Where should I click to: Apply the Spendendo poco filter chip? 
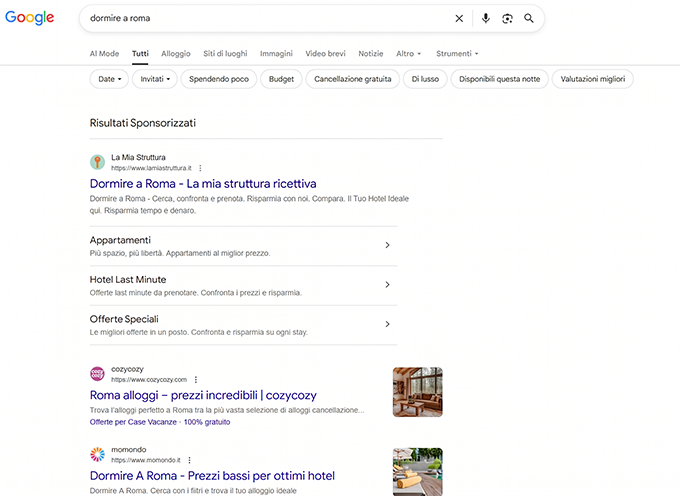[x=219, y=79]
